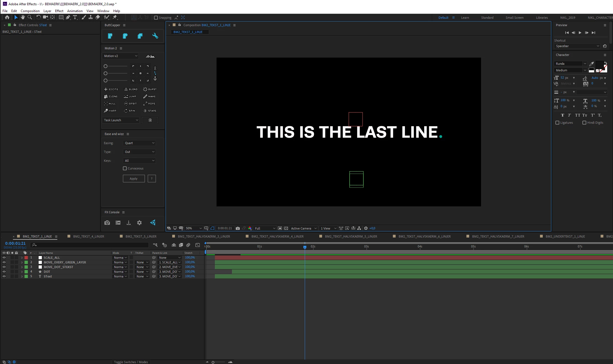Select the Type tool
Screen dimensions: 613x364
(x=75, y=17)
